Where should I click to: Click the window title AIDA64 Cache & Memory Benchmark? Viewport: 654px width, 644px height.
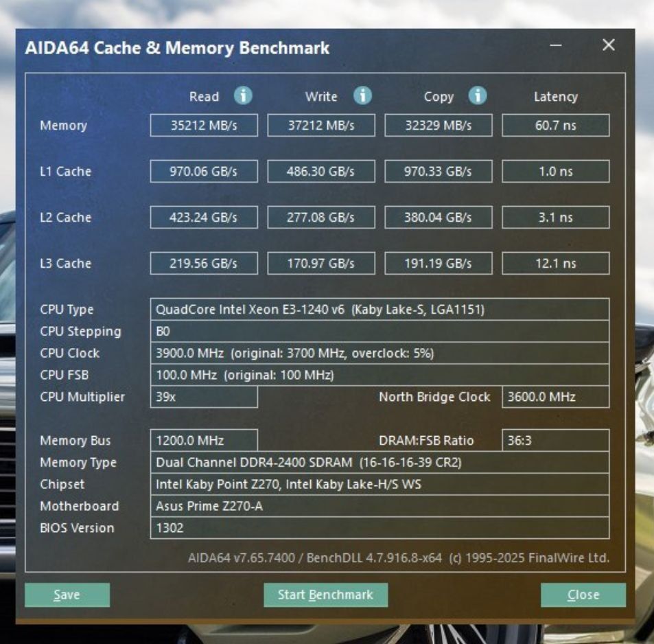(x=177, y=48)
